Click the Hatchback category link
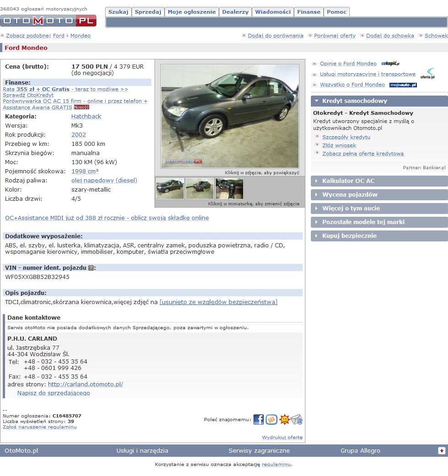This screenshot has width=448, height=476. (x=86, y=117)
